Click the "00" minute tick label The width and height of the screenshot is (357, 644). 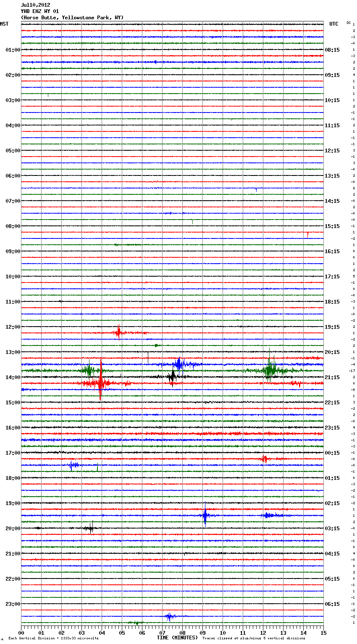[x=21, y=633]
